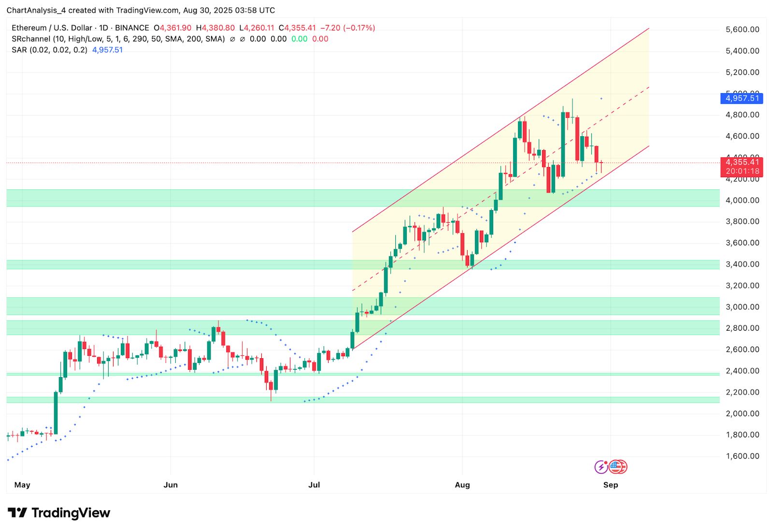The width and height of the screenshot is (773, 532).
Task: Click the 2,200.00 price axis label
Action: 742,392
